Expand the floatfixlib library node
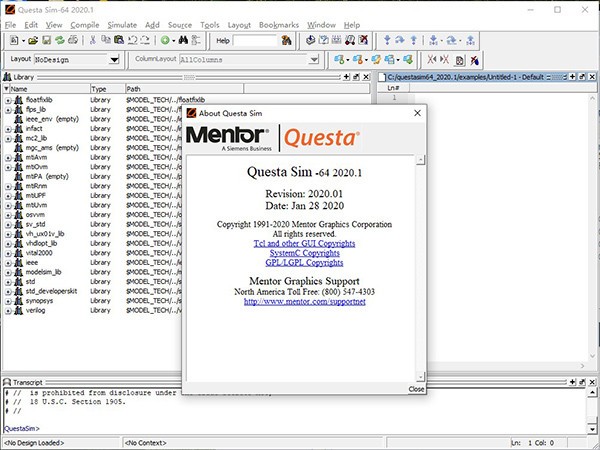The width and height of the screenshot is (600, 450). (8, 100)
